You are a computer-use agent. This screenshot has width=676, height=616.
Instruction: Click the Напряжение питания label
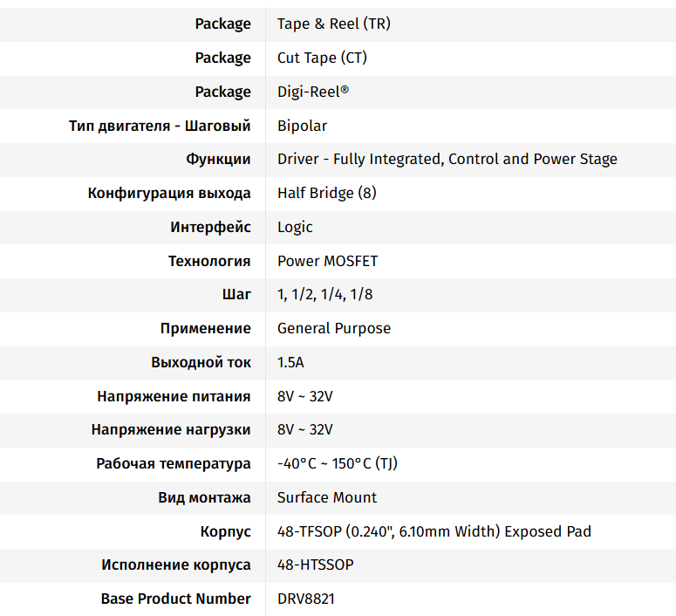[174, 396]
